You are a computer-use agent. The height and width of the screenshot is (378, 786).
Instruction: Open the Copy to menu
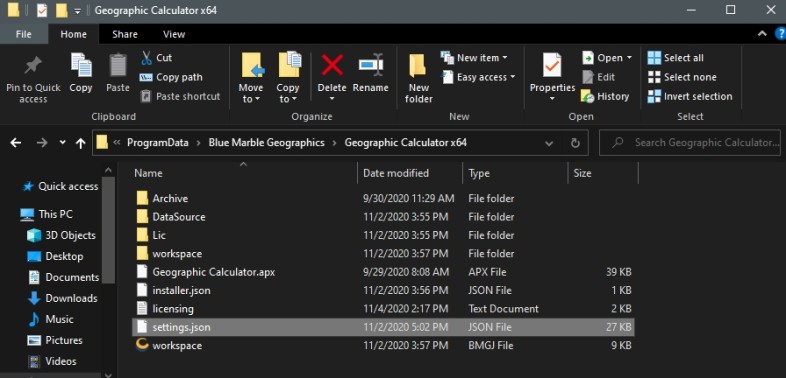[288, 78]
